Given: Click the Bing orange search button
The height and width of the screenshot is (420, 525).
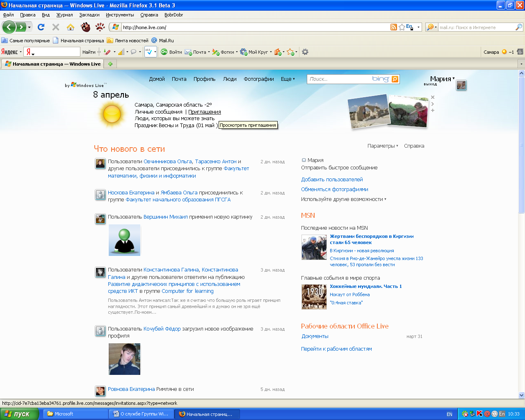Looking at the screenshot, I should [x=395, y=79].
